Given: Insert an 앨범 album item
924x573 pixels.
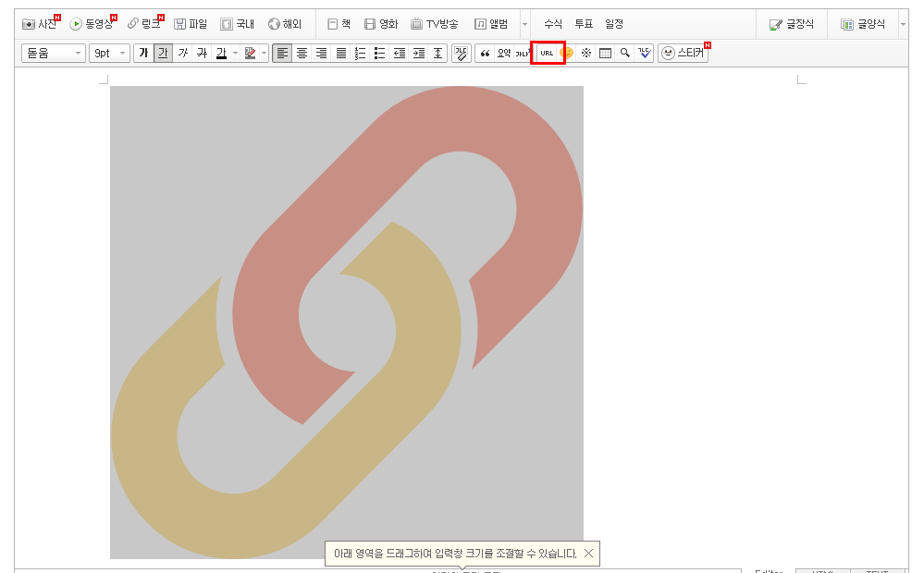Looking at the screenshot, I should (491, 24).
